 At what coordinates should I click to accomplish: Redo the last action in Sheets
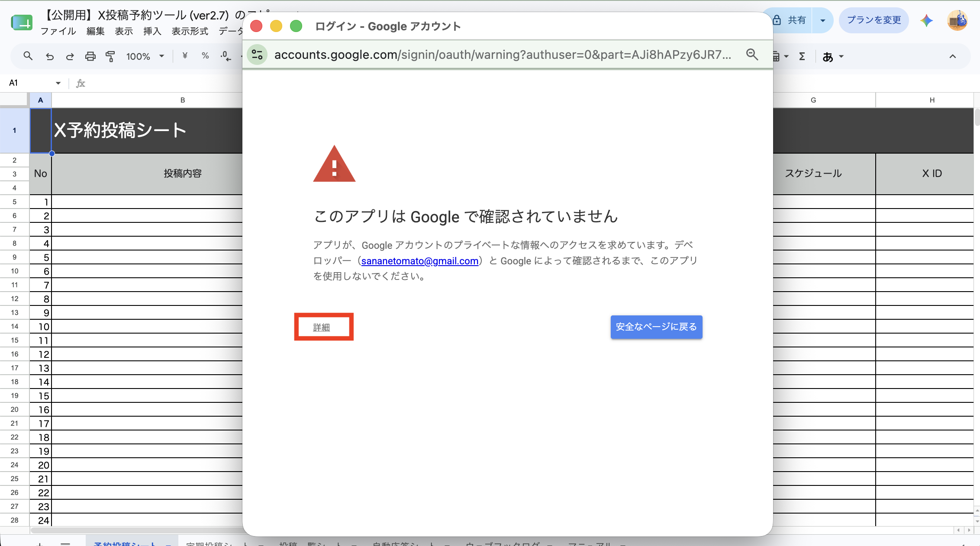(x=70, y=56)
